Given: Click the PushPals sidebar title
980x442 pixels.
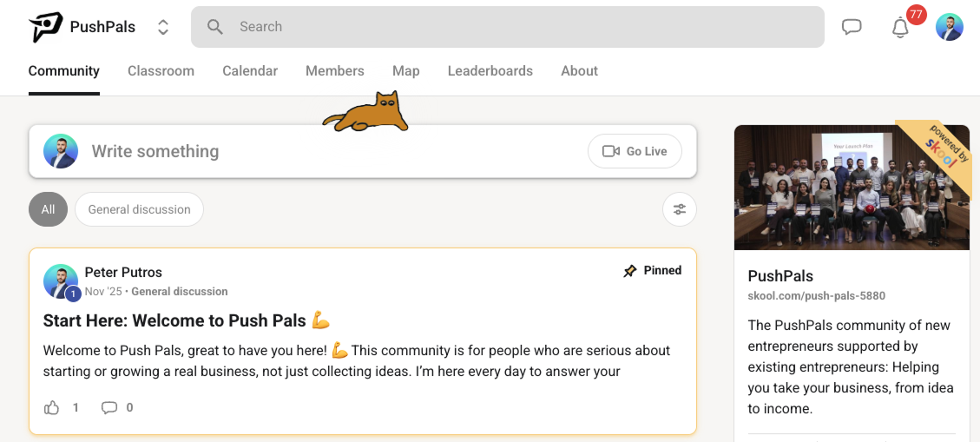Looking at the screenshot, I should pos(780,276).
